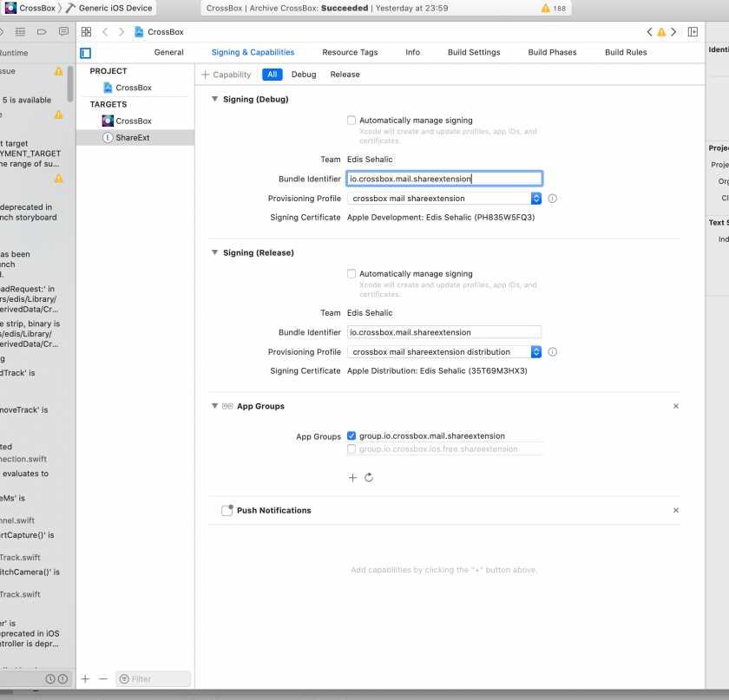Select the ShareExt target
This screenshot has width=729, height=700.
[135, 138]
